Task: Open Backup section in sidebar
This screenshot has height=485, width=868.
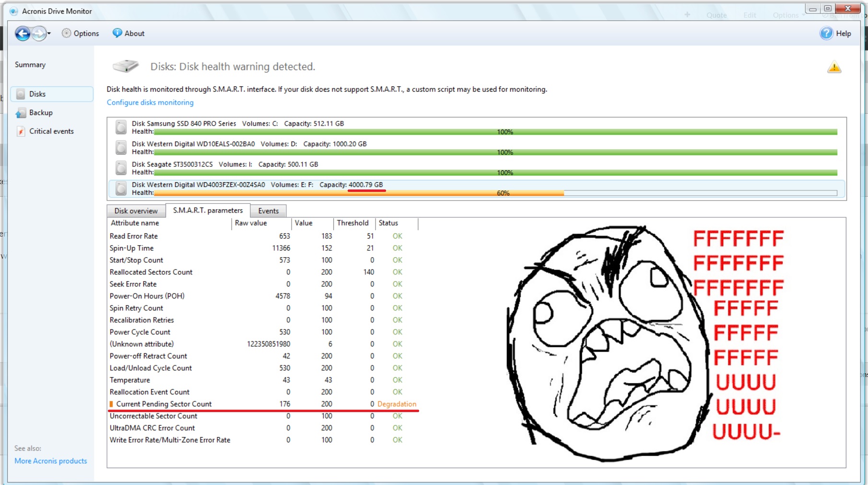Action: (41, 113)
